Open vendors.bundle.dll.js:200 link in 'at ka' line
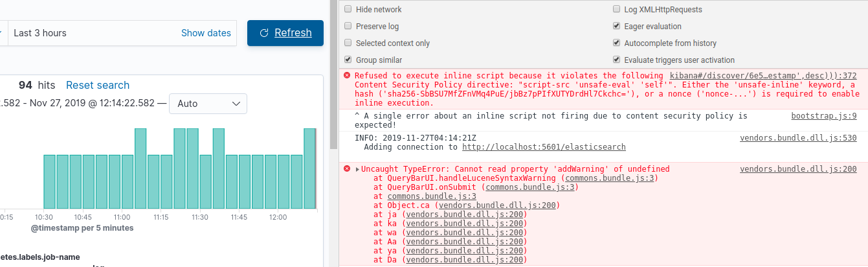Screen dimensions: 868x267 click(x=464, y=224)
